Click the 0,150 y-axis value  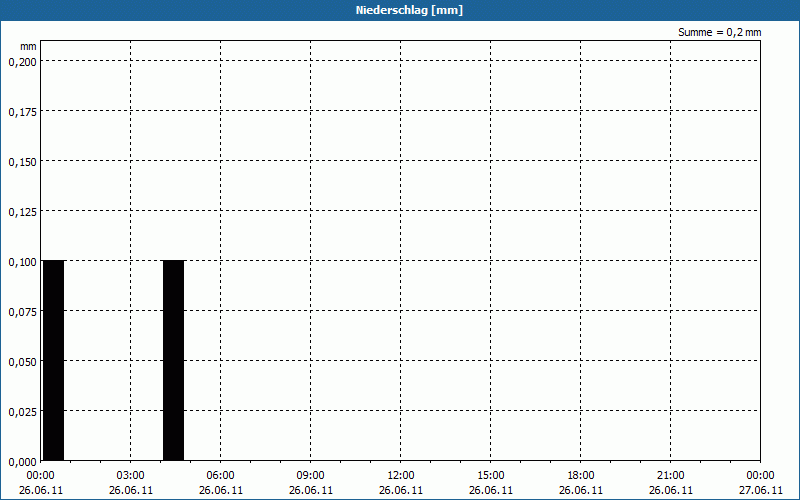tap(22, 161)
